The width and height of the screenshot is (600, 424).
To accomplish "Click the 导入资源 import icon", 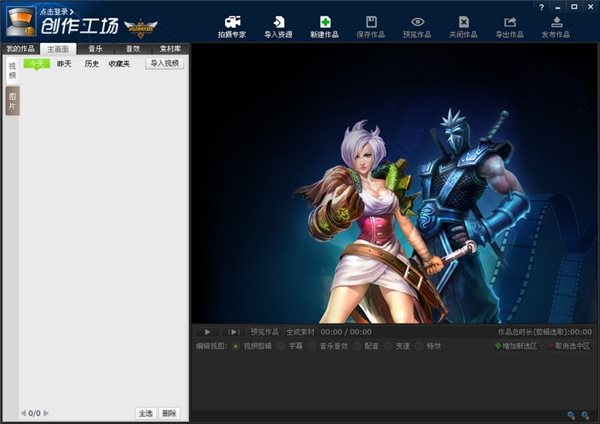I will point(278,27).
